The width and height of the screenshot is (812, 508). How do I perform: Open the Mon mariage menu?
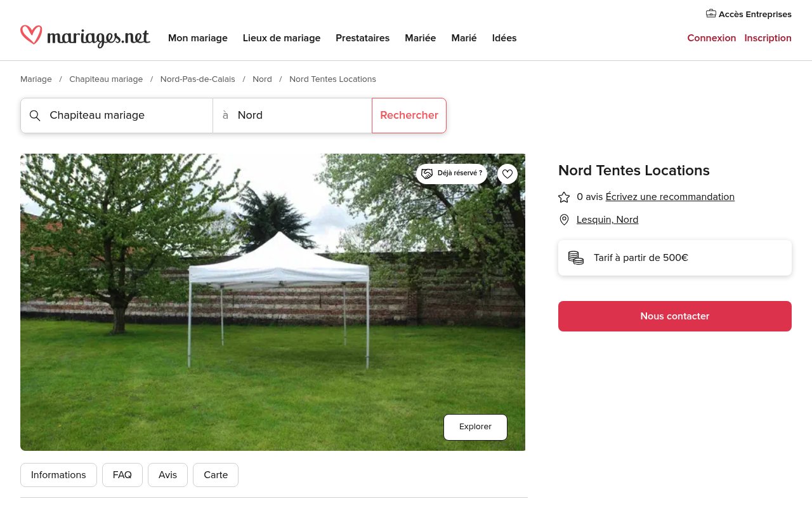[x=198, y=38]
